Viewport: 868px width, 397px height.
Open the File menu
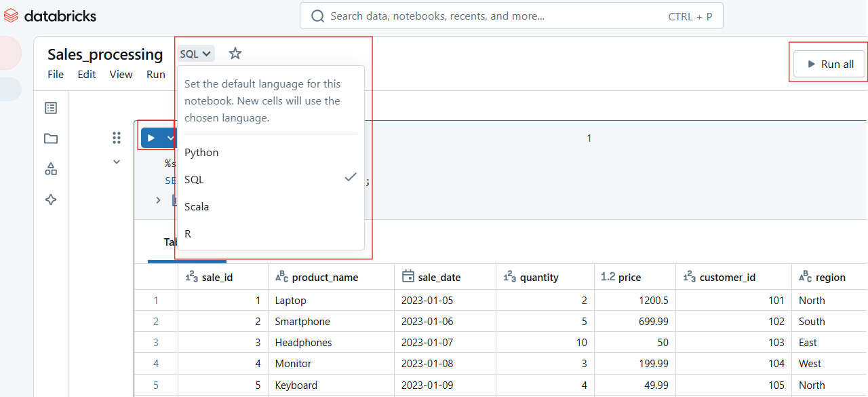[56, 75]
